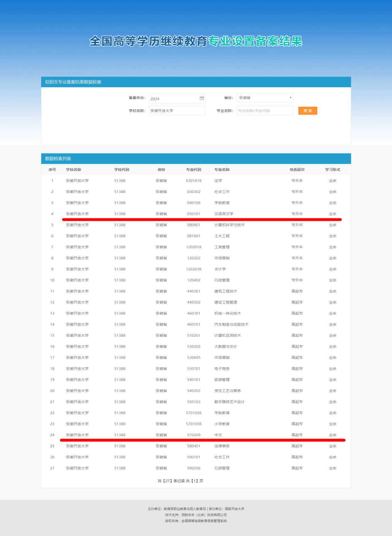Click the 序号 column header
Image resolution: width=392 pixels, height=536 pixels.
52,169
